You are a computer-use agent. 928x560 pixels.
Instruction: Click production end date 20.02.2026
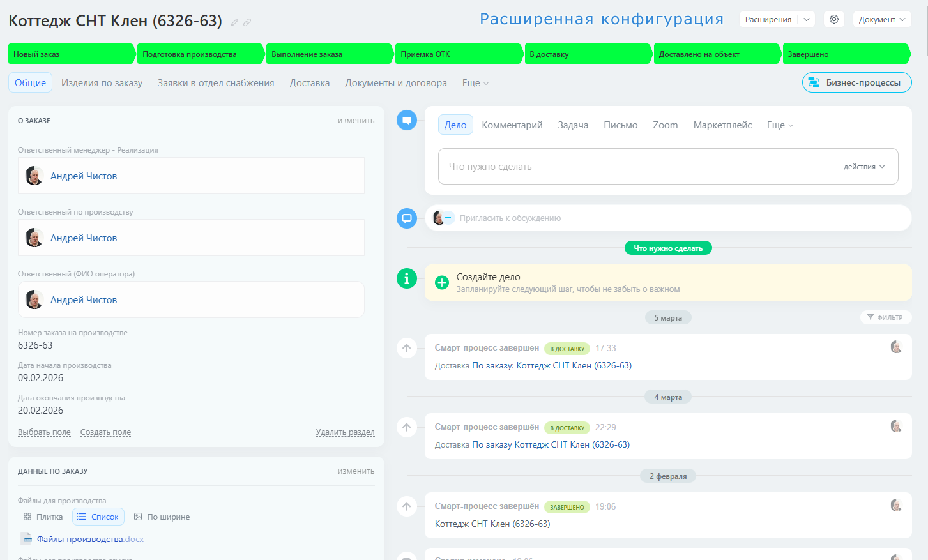pyautogui.click(x=40, y=411)
